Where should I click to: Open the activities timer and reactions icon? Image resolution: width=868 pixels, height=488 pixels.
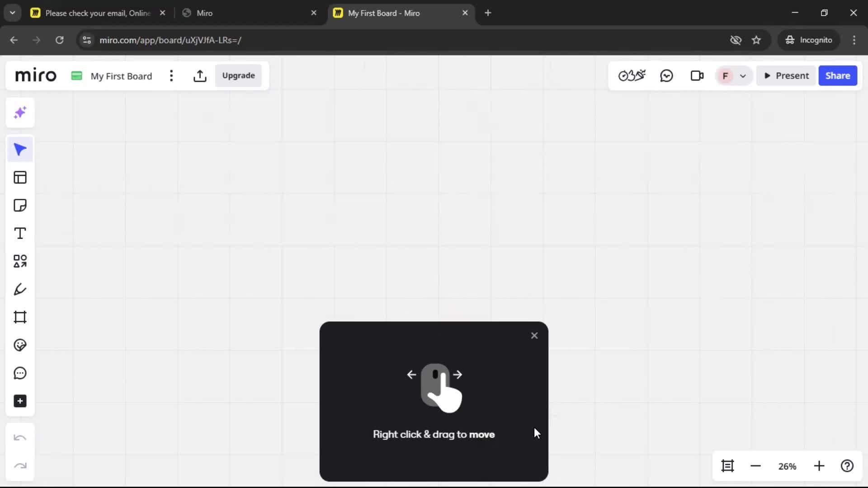632,76
